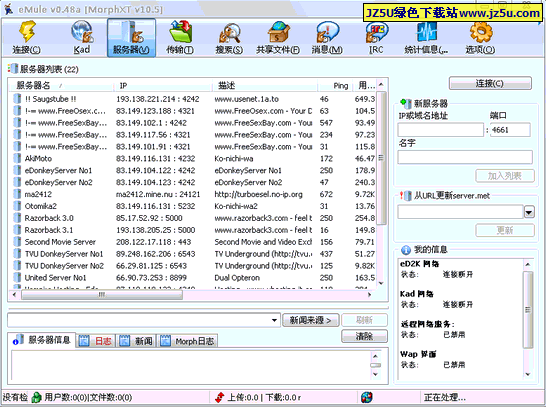Click server icon of Otomika2 row
The image size is (546, 407).
(x=17, y=206)
